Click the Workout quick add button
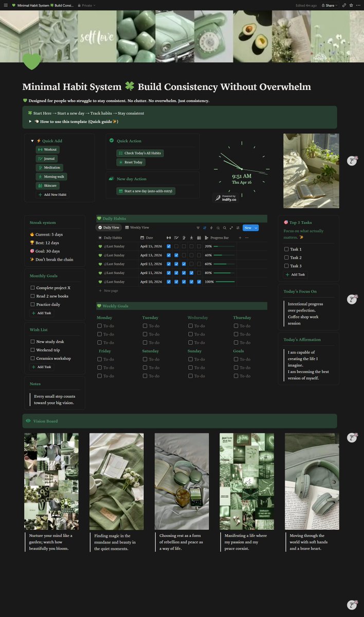364x617 pixels. point(48,150)
